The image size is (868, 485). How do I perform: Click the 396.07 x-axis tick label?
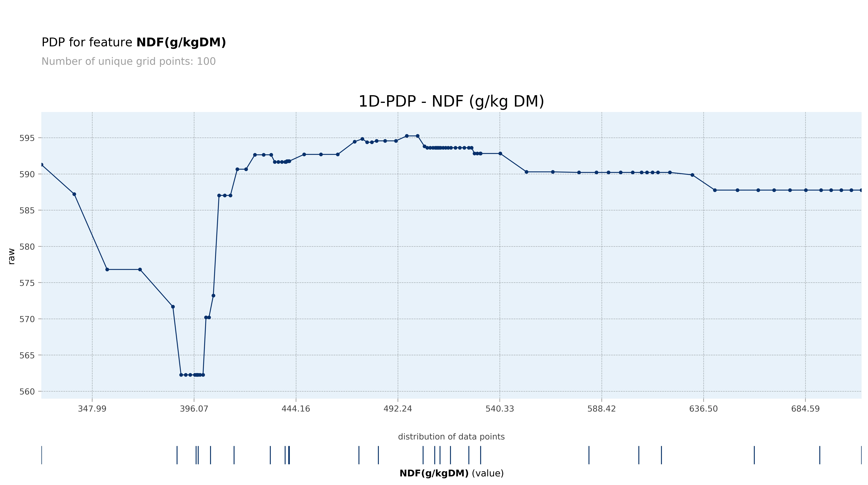pyautogui.click(x=194, y=409)
